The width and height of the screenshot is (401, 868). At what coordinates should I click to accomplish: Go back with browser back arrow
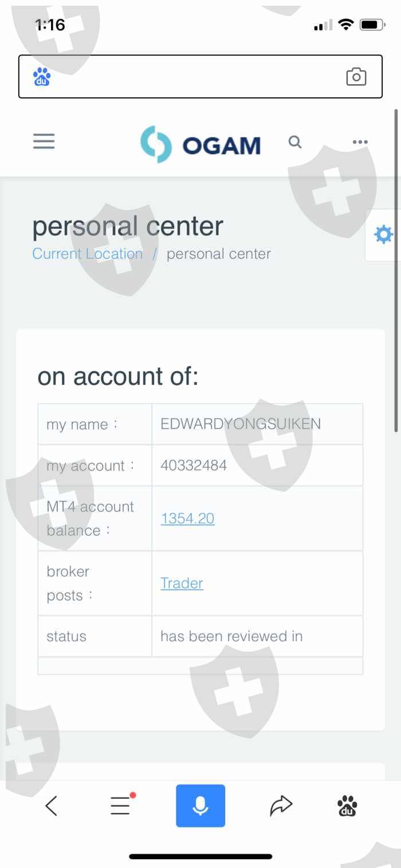click(51, 806)
